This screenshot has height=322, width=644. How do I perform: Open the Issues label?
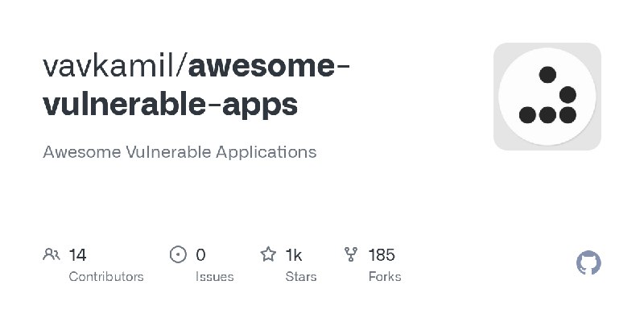click(214, 277)
